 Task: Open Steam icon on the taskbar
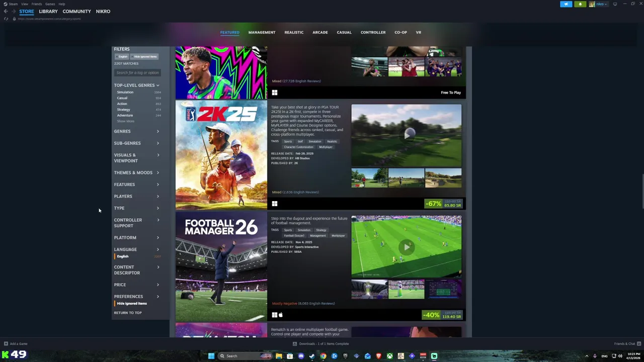point(312,356)
